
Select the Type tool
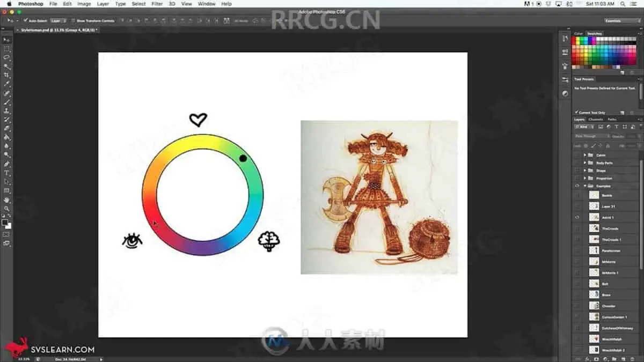(x=7, y=173)
